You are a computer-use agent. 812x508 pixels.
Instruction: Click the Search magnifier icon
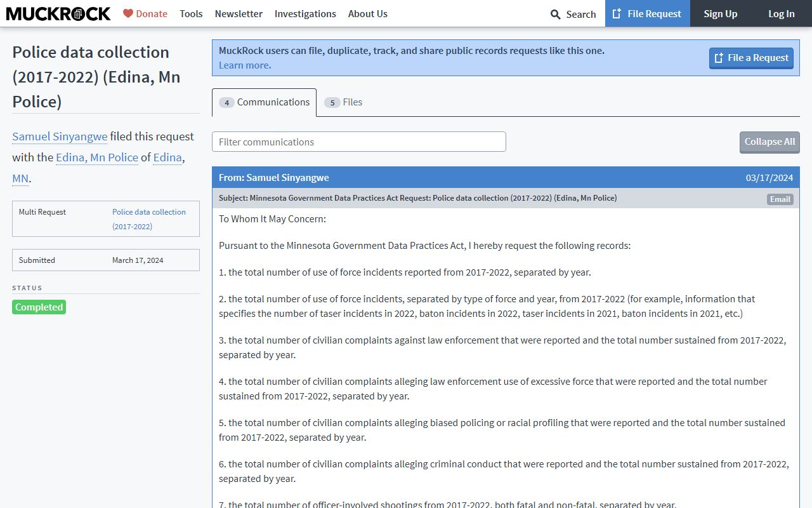(555, 14)
